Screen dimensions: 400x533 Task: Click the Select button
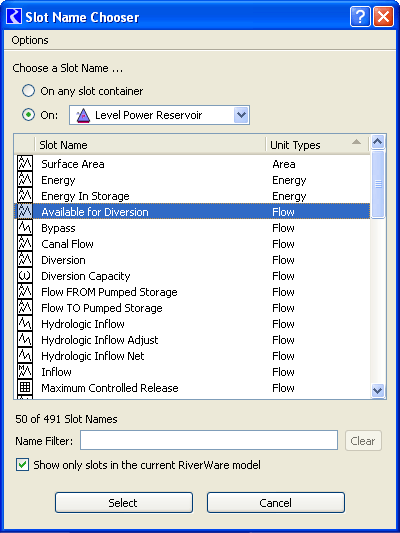click(x=124, y=502)
